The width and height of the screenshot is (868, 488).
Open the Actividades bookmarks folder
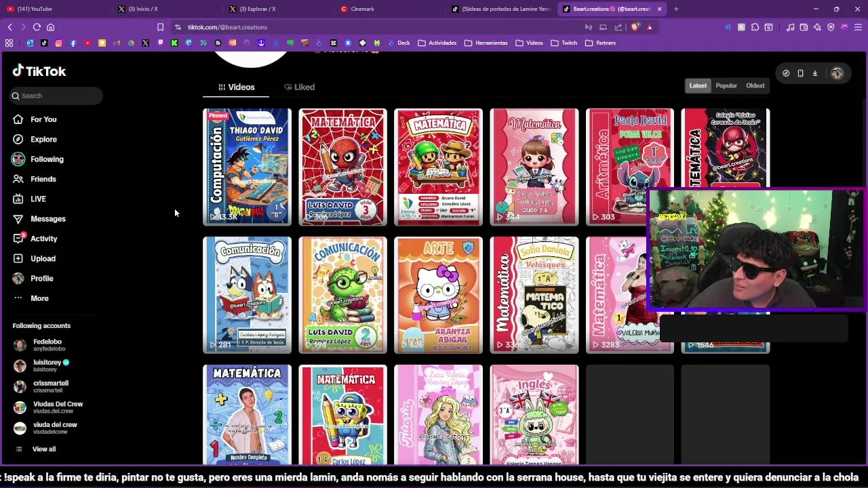(437, 43)
